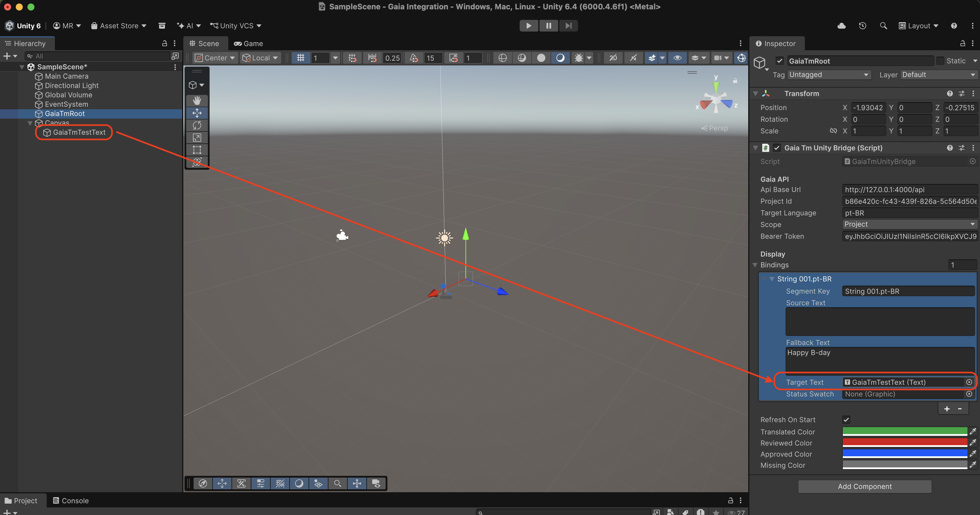Uncheck Refresh On Start
Screen dimensions: 980x515
coord(846,420)
